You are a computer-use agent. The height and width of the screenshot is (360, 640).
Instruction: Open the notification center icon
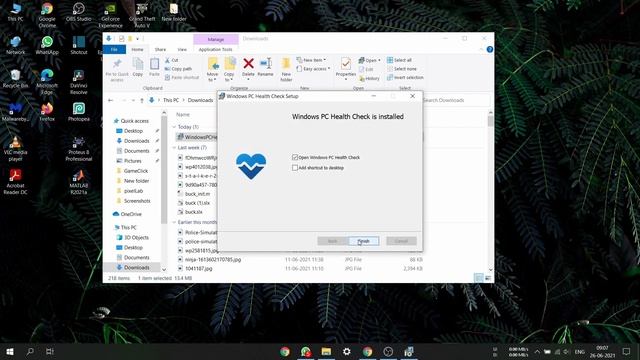point(627,351)
